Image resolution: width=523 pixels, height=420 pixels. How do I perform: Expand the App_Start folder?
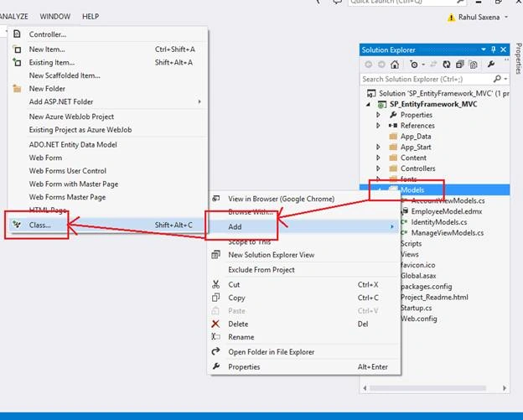point(378,147)
